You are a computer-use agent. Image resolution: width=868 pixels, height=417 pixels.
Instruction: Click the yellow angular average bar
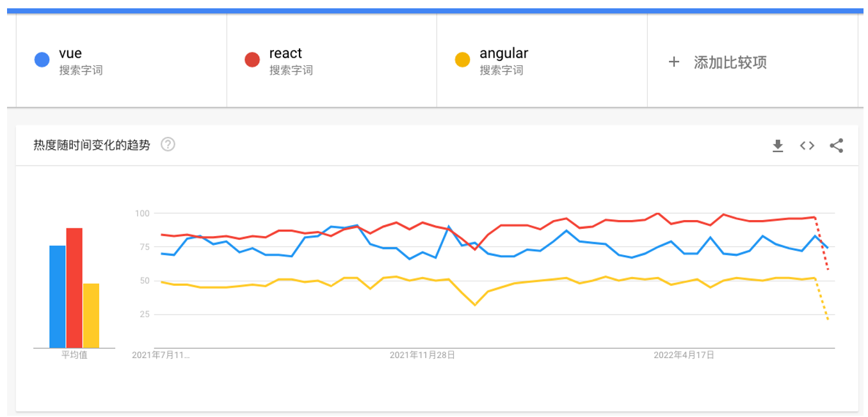coord(91,316)
